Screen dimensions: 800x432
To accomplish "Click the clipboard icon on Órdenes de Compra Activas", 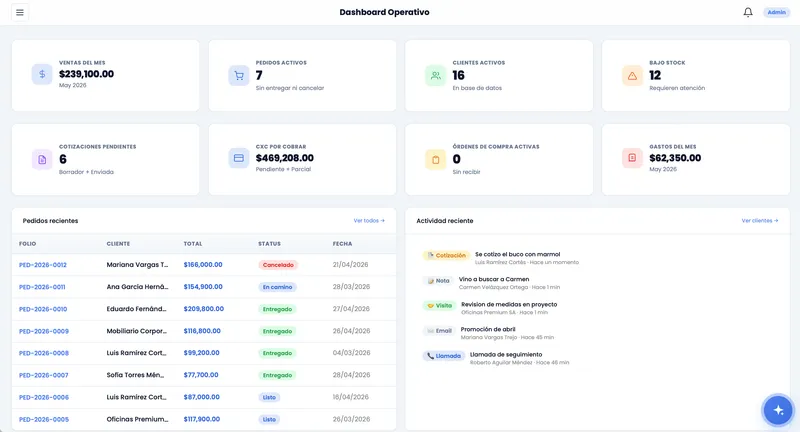I will [x=436, y=160].
